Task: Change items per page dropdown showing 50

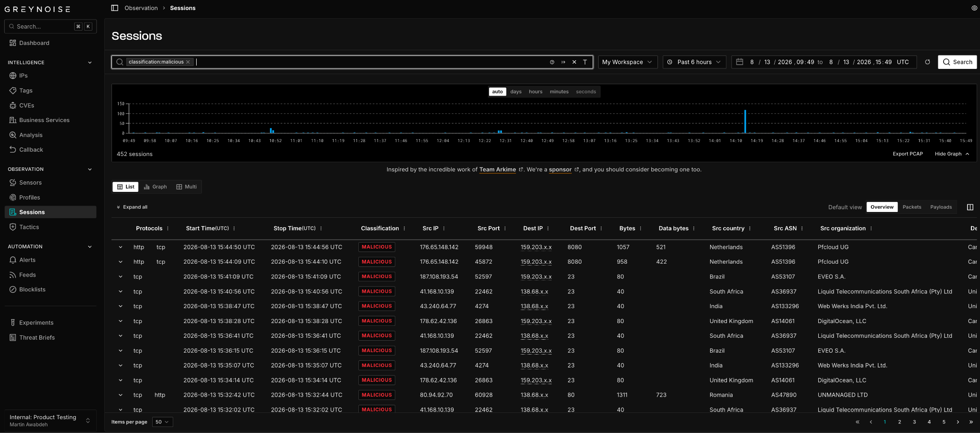Action: 162,422
